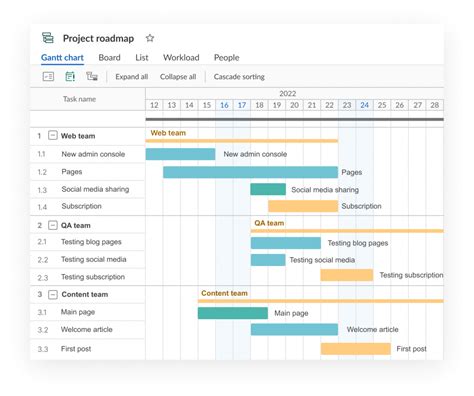Collapse the QA team group
Image resolution: width=474 pixels, height=396 pixels.
tap(53, 225)
